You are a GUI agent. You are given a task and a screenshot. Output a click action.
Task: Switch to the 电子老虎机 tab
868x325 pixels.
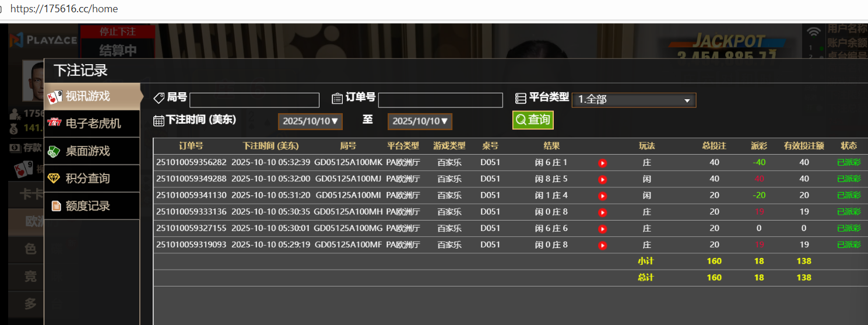(x=92, y=123)
